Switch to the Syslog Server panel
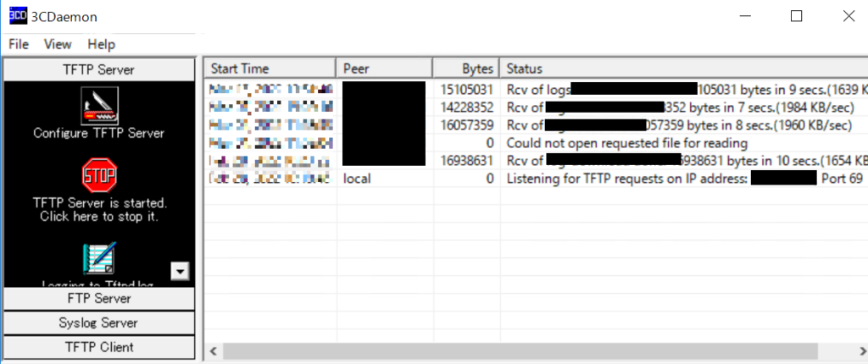This screenshot has height=364, width=868. coord(99,323)
